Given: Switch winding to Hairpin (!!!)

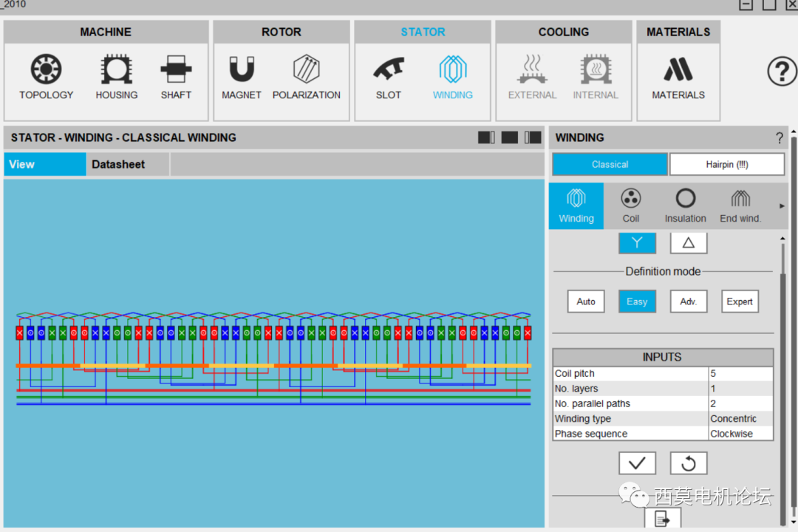Looking at the screenshot, I should coord(727,165).
